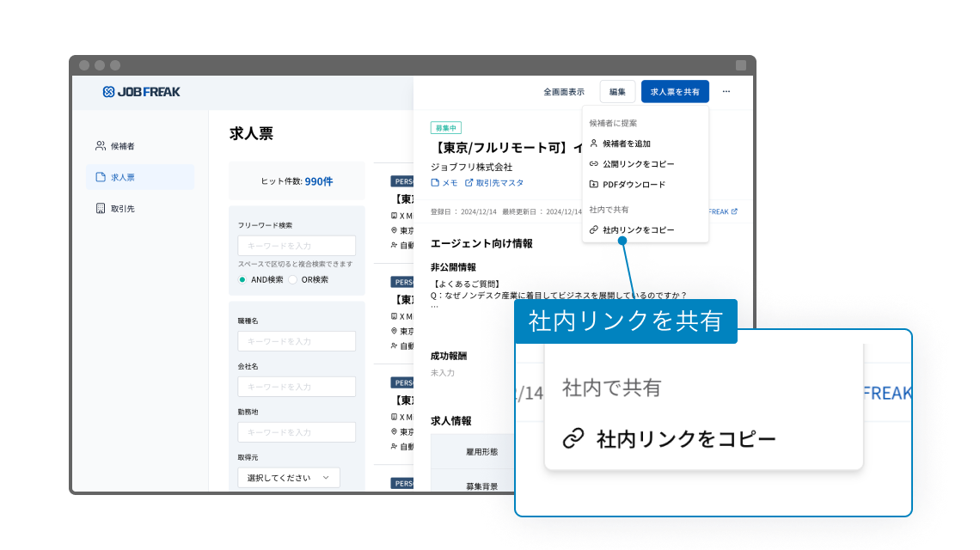This screenshot has height=550, width=980.
Task: Open the 取得元 selection dropdown
Action: (x=289, y=477)
